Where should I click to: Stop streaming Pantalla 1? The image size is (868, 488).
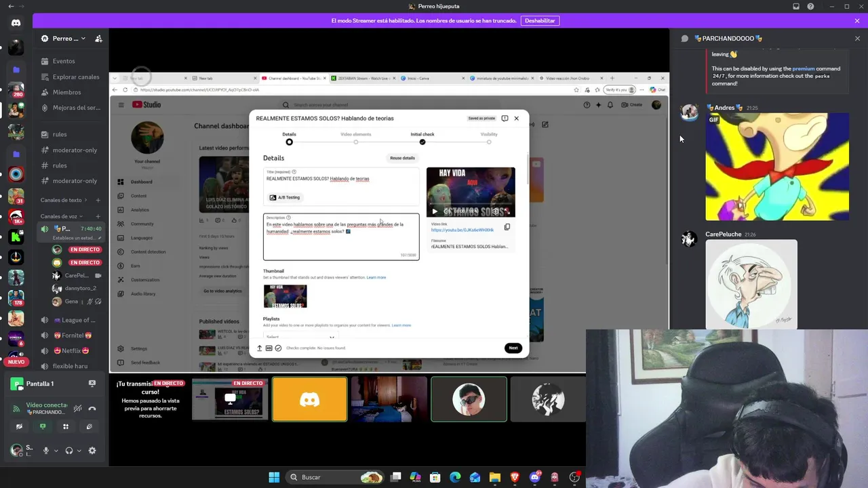[x=92, y=384]
